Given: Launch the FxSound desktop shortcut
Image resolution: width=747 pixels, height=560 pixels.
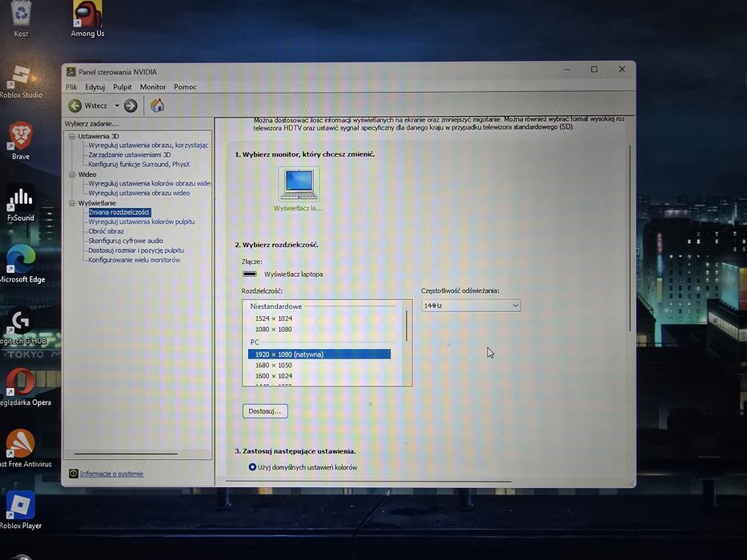Looking at the screenshot, I should pyautogui.click(x=21, y=202).
